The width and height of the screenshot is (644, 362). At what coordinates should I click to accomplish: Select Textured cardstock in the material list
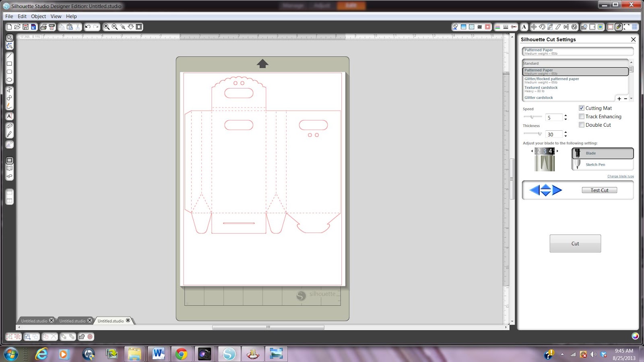pyautogui.click(x=575, y=89)
